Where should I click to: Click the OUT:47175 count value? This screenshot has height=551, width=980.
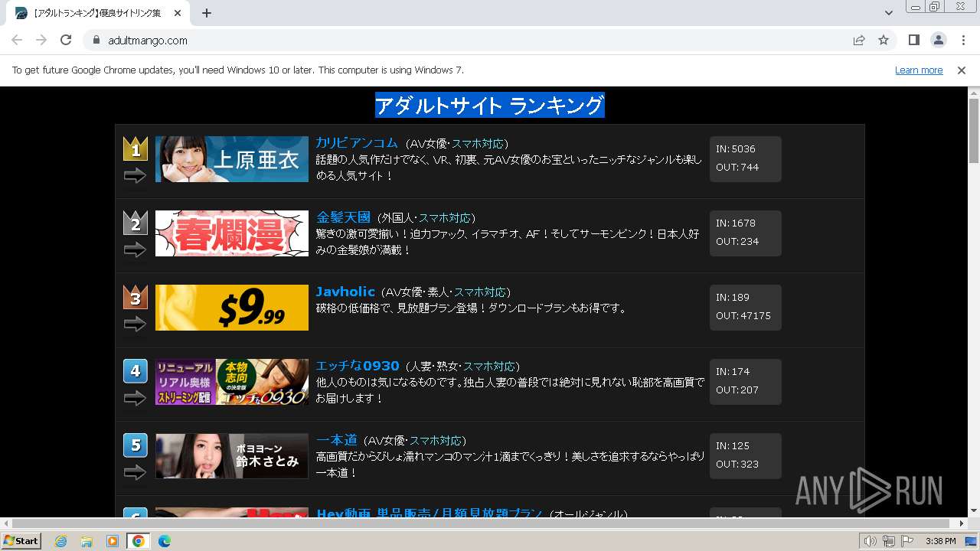click(743, 315)
